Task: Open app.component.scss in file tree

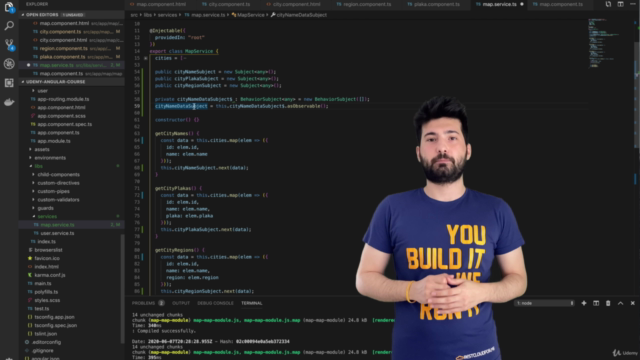Action: click(x=62, y=116)
